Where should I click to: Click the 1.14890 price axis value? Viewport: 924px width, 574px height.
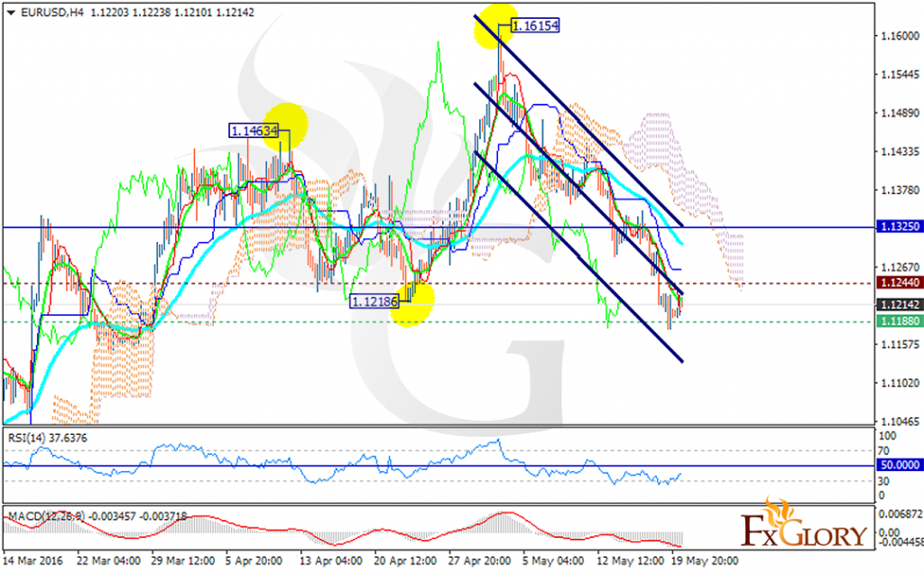click(x=901, y=113)
